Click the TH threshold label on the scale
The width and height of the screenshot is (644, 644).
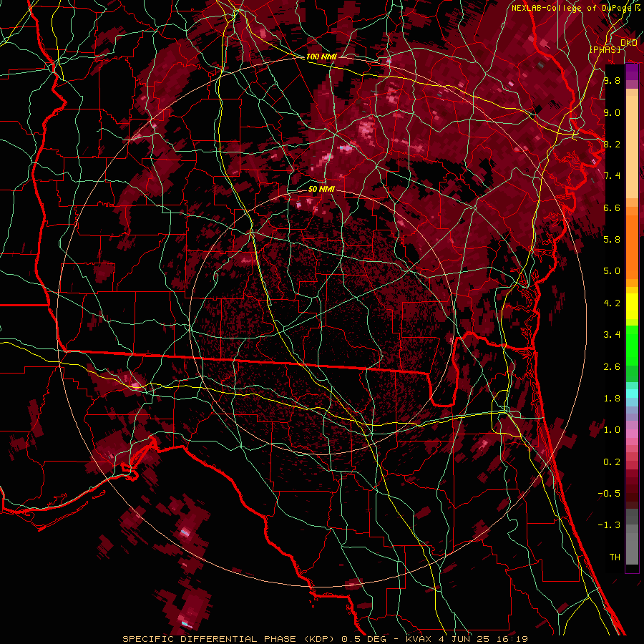pos(615,557)
